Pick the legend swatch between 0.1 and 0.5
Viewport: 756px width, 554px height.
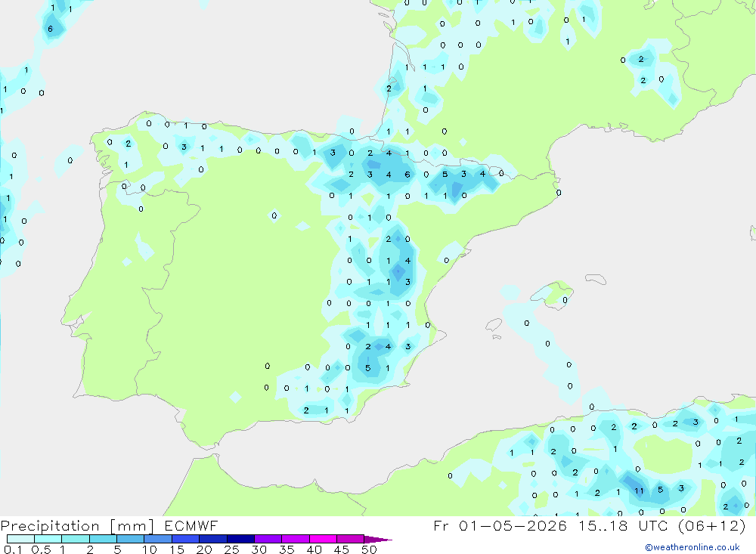click(20, 539)
